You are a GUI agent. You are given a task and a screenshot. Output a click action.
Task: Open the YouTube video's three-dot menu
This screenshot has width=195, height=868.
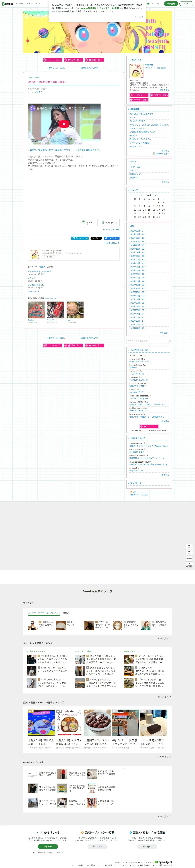[x=95, y=109]
